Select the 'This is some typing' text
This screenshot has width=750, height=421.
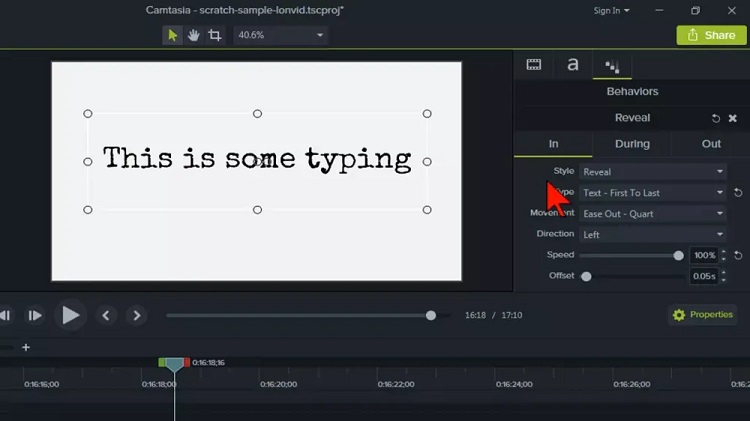257,158
